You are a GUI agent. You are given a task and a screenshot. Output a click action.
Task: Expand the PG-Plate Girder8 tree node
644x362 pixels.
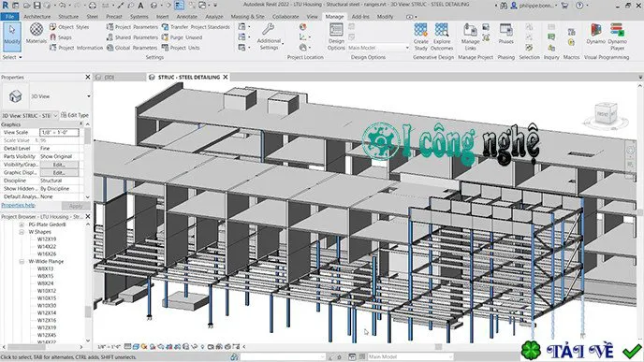click(22, 224)
